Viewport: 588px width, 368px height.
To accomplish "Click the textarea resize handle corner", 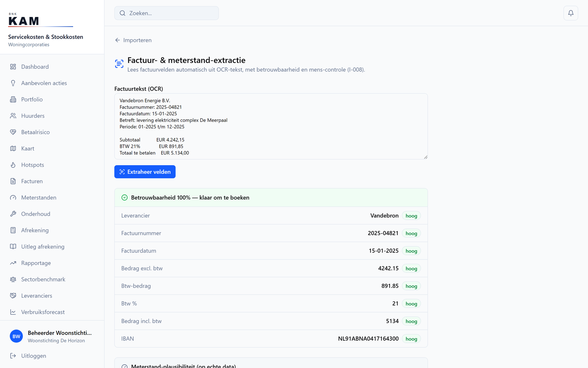I will [x=426, y=157].
